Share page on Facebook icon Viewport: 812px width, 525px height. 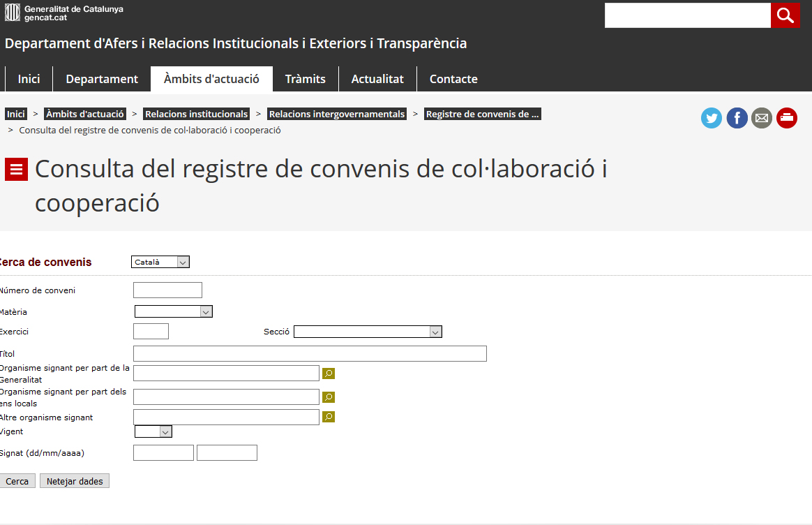click(737, 118)
